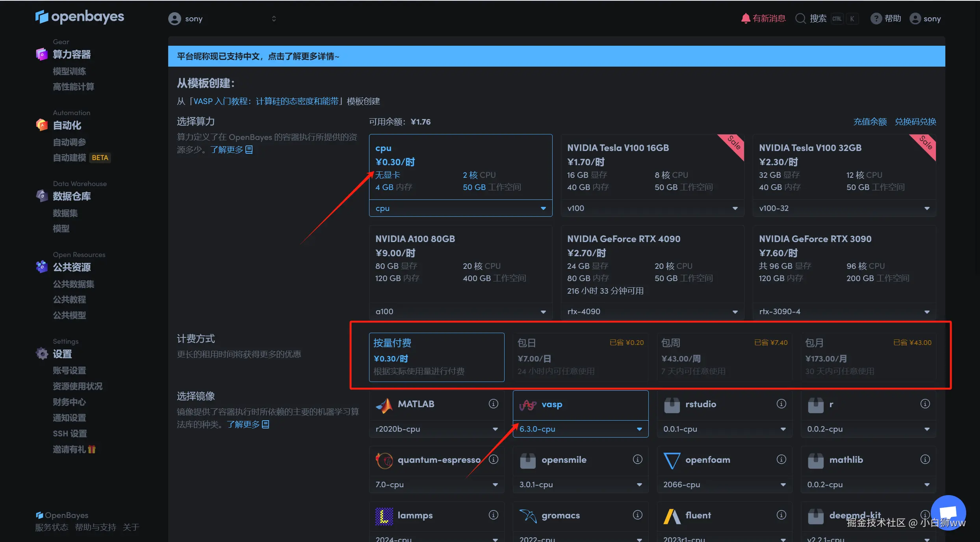The width and height of the screenshot is (980, 542).
Task: Select the 包日 daily billing option
Action: (x=580, y=357)
